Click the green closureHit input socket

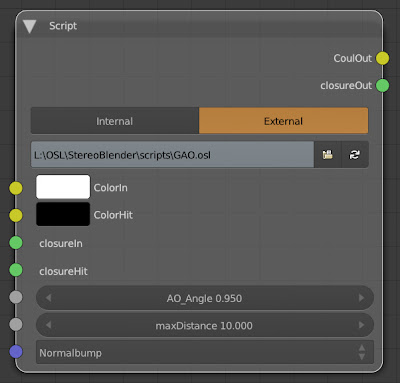click(16, 270)
